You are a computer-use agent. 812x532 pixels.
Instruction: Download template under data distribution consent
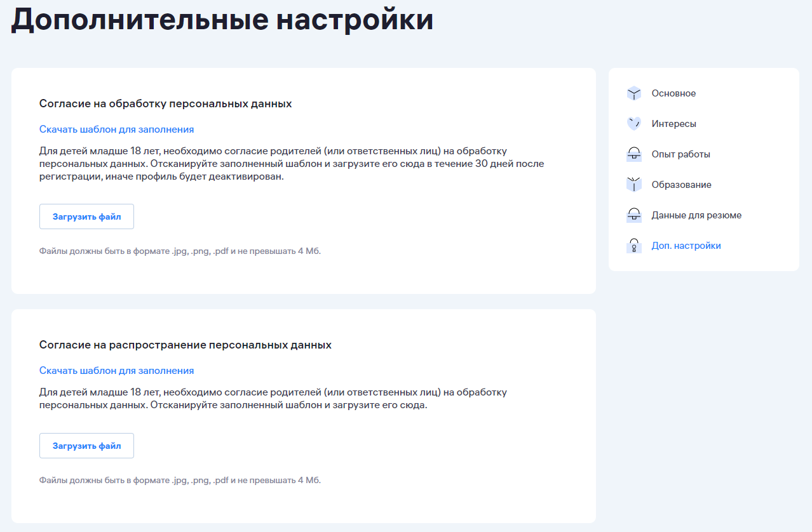tap(116, 371)
